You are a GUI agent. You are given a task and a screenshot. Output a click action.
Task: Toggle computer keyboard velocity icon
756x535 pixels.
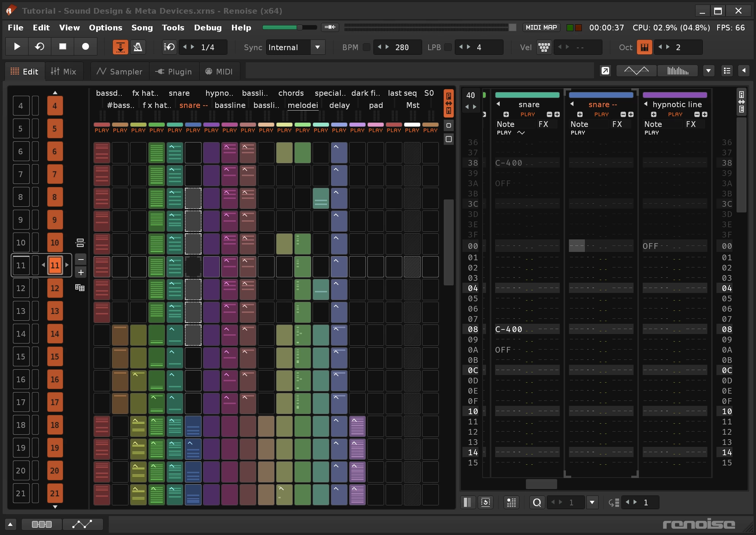point(544,47)
